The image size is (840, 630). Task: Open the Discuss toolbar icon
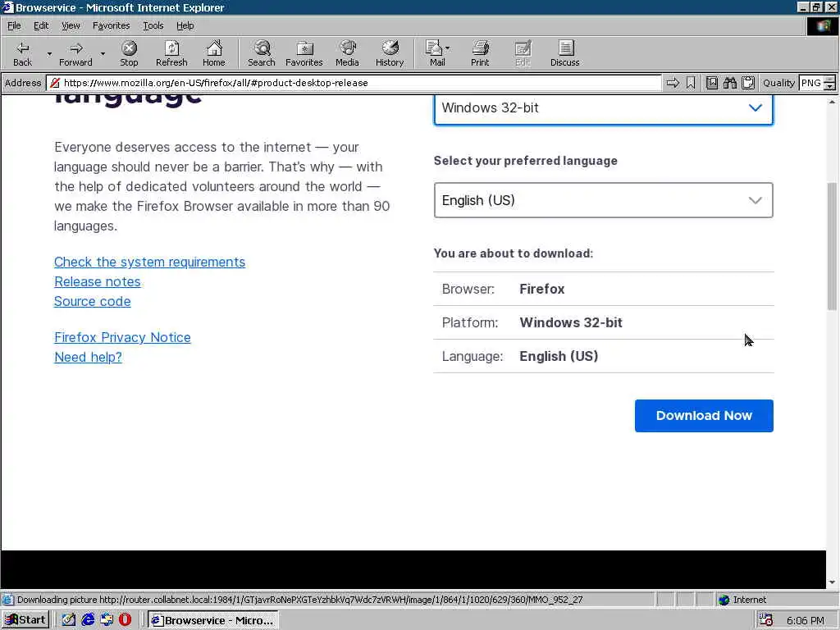(x=564, y=53)
